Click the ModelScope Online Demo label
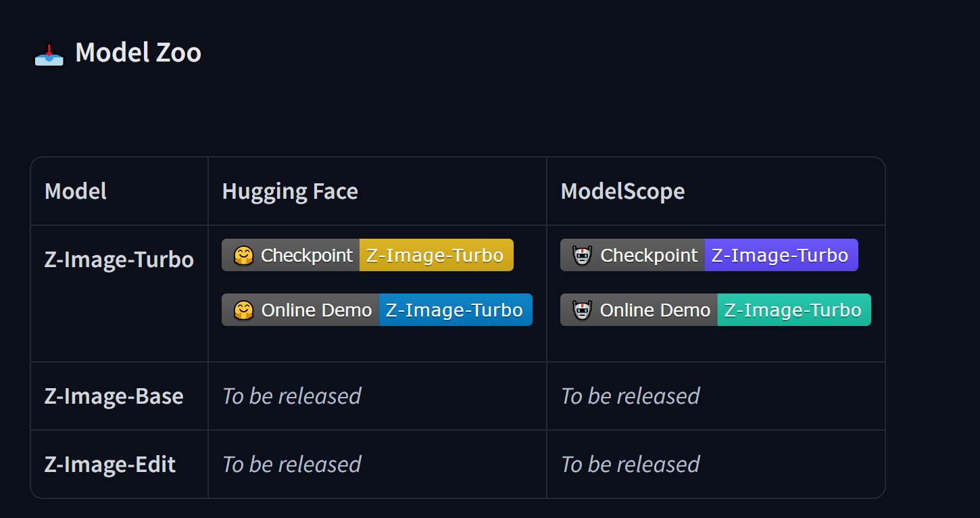The height and width of the screenshot is (518, 980). 655,310
